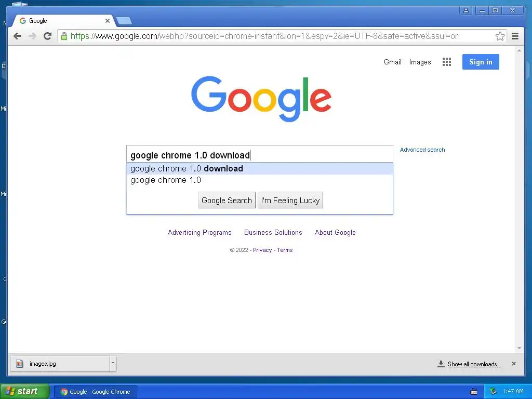Click the address bar URL
This screenshot has width=532, height=399.
pos(264,36)
